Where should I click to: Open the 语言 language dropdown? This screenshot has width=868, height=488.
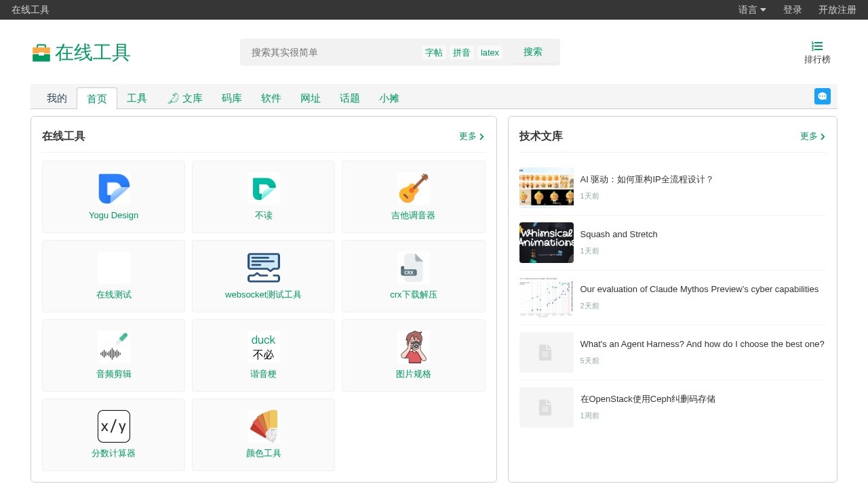[751, 9]
